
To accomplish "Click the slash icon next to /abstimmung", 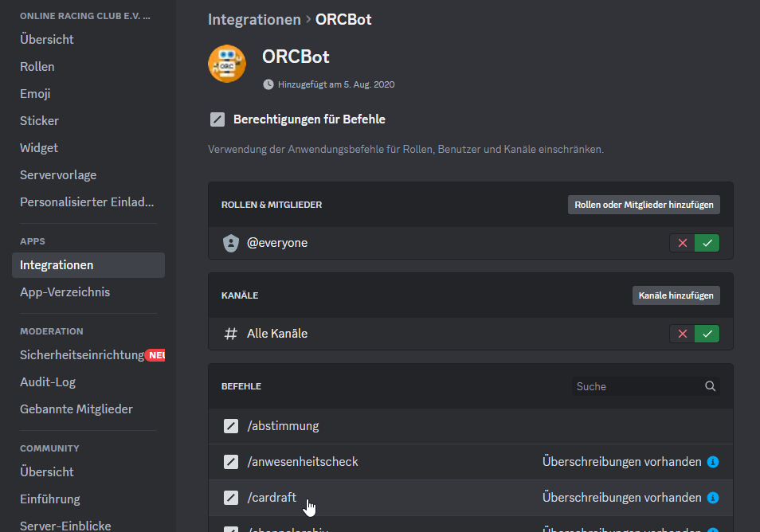I will coord(231,426).
